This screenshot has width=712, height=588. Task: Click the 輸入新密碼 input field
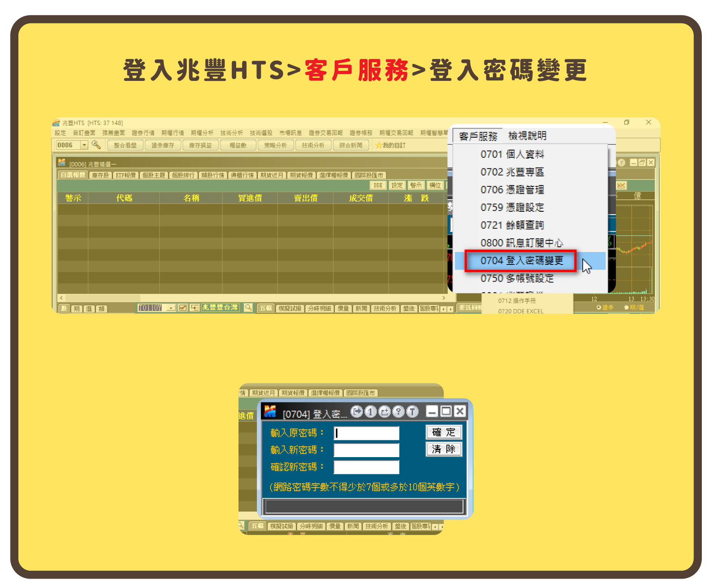(366, 450)
